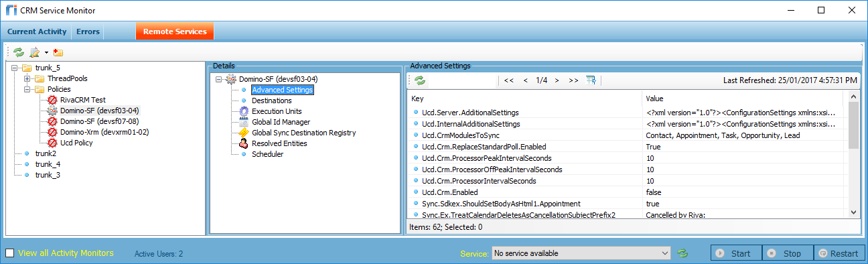Screen dimensions: 868x264
Task: Click scroll down arrow of settings list
Action: pyautogui.click(x=853, y=212)
